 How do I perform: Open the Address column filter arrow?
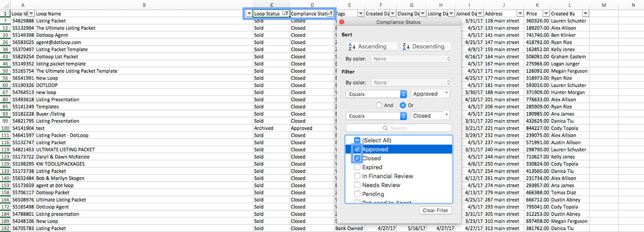coord(520,14)
